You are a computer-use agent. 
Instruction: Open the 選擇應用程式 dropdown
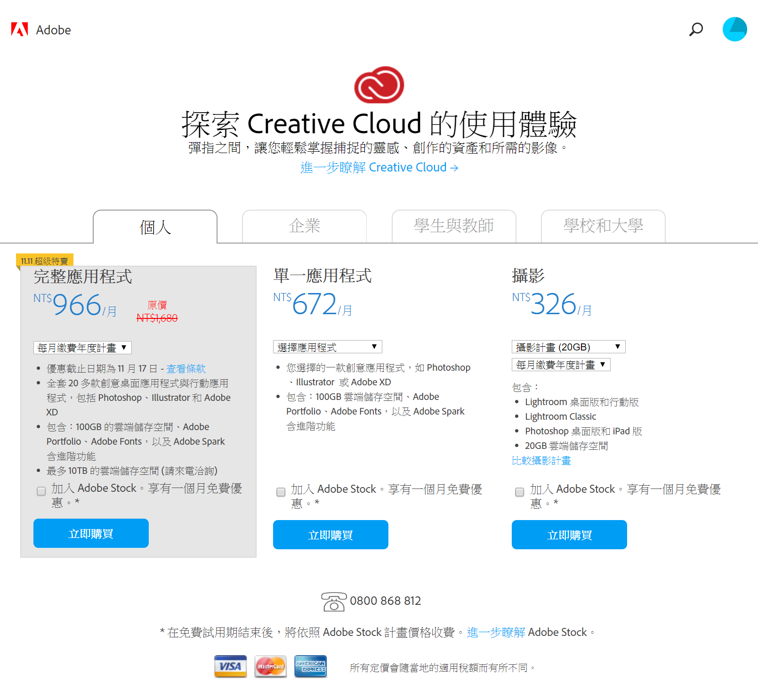click(327, 347)
